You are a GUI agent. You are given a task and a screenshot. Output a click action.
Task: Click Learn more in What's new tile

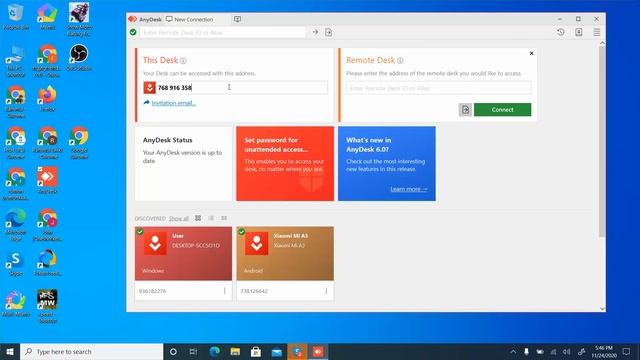(409, 189)
